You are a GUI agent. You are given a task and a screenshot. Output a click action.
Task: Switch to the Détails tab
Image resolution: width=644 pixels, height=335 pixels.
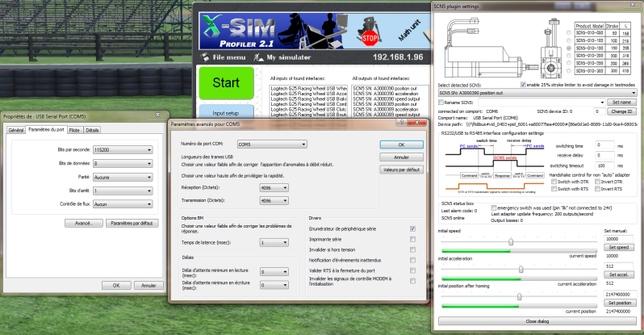click(x=92, y=130)
